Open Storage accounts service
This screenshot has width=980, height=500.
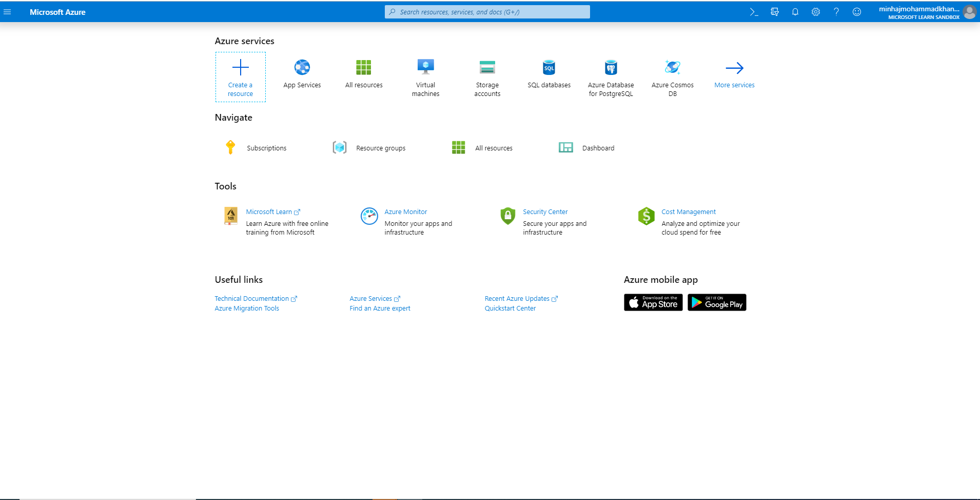[x=487, y=67]
